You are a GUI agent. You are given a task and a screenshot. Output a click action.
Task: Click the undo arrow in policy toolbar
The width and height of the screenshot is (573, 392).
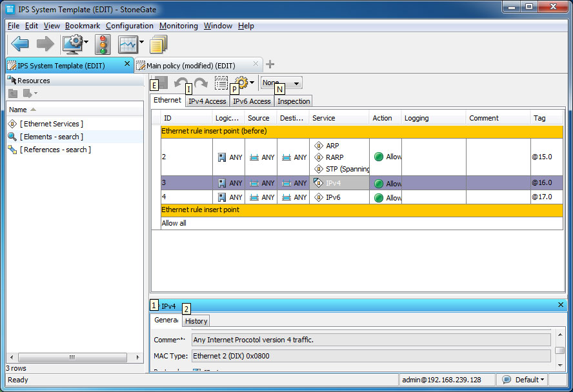click(180, 83)
